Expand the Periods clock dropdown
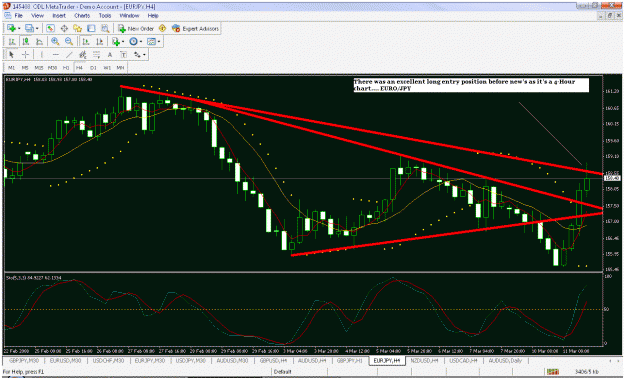This screenshot has width=625, height=378. 141,41
